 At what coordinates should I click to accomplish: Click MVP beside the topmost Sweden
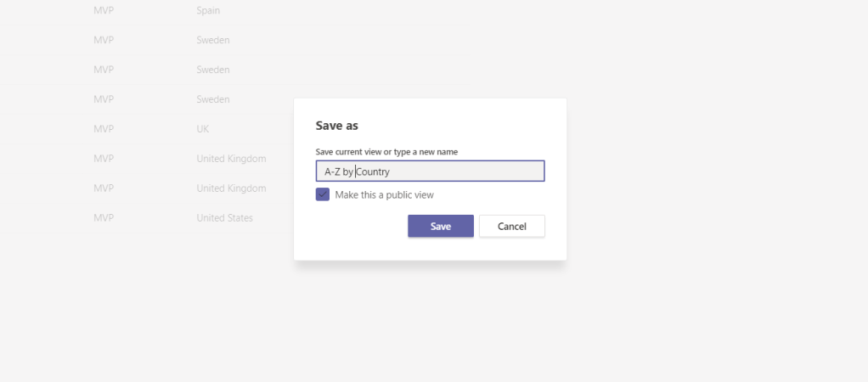click(104, 40)
